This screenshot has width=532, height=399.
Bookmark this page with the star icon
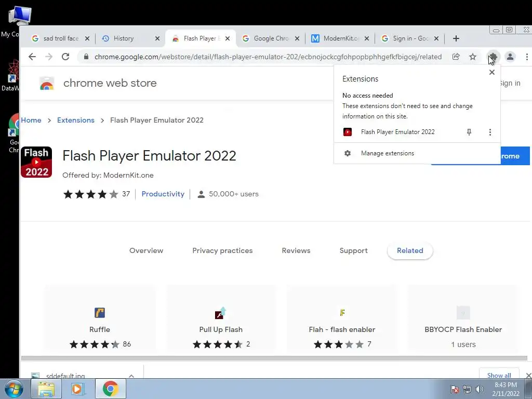473,57
